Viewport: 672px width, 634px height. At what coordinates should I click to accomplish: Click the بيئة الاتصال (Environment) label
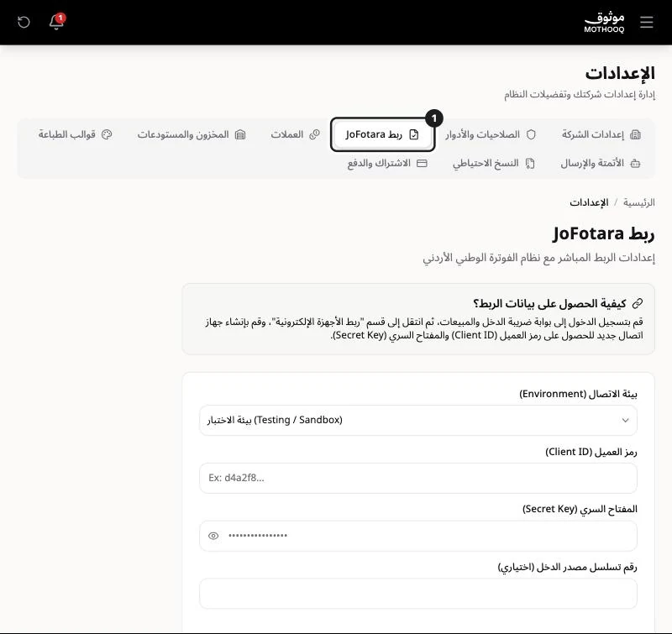578,394
